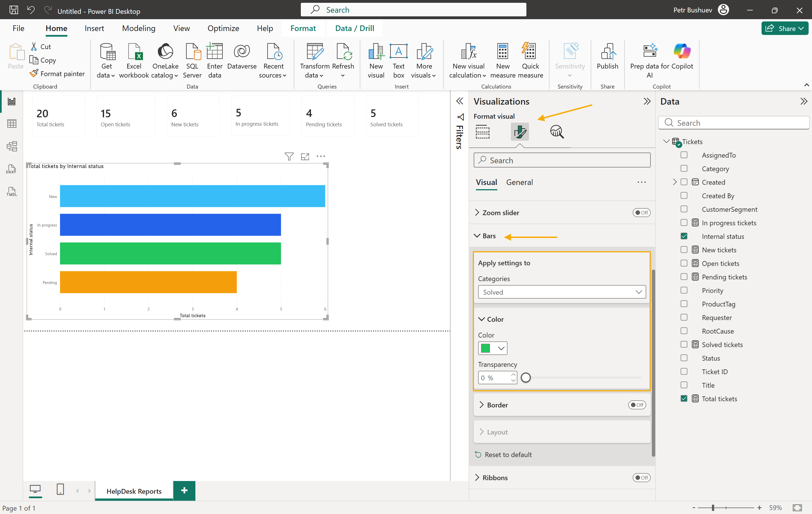Create a Quick measure

click(530, 61)
